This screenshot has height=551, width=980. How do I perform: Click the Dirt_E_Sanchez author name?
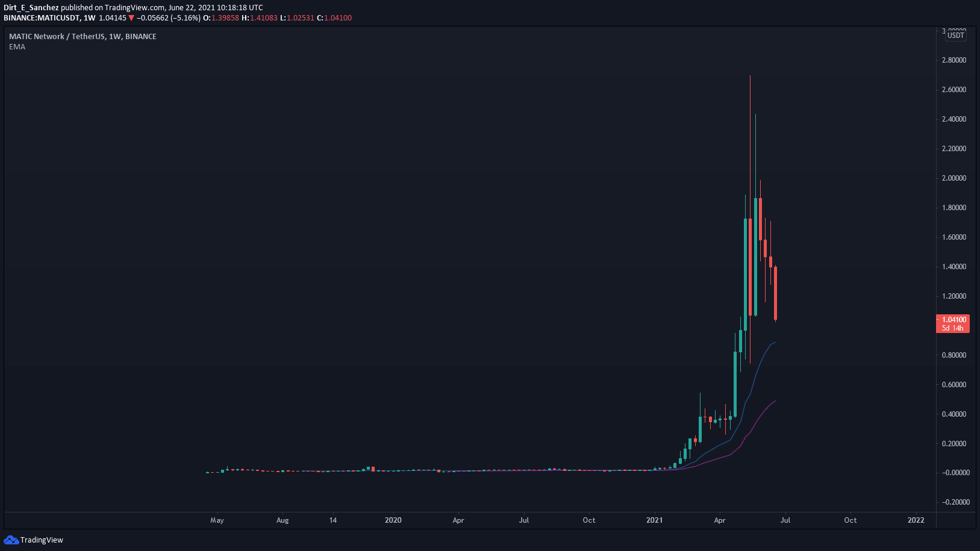click(31, 8)
